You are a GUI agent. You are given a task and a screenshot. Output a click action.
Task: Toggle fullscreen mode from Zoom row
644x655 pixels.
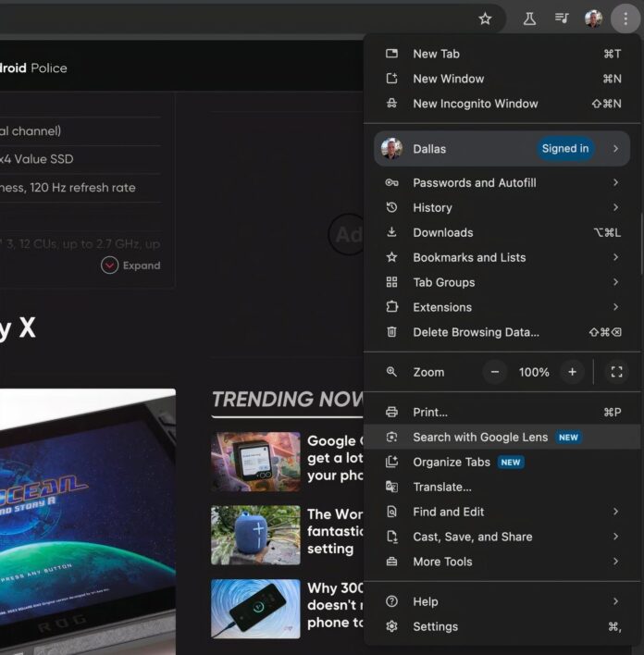tap(617, 372)
